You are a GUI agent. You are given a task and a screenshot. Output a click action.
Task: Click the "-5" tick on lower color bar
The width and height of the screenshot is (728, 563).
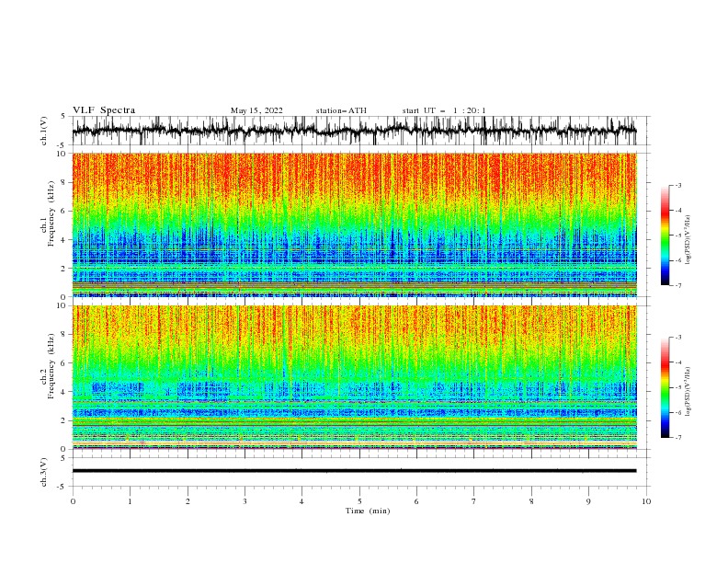677,387
